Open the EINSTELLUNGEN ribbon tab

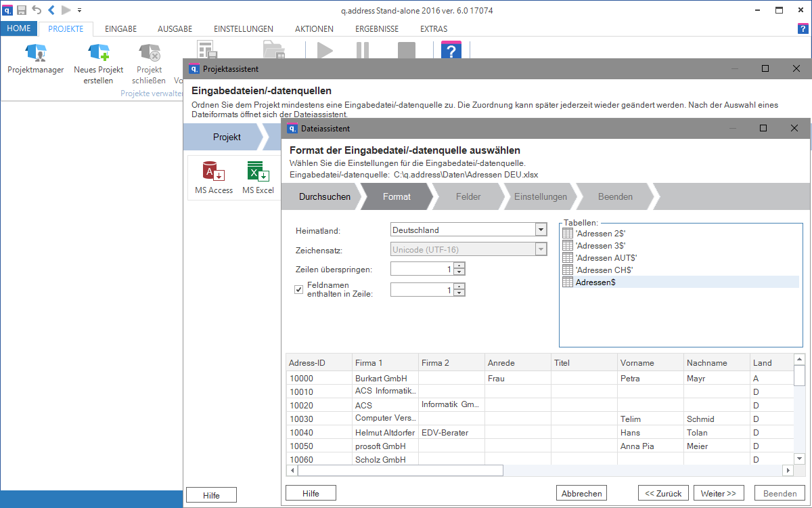click(244, 29)
